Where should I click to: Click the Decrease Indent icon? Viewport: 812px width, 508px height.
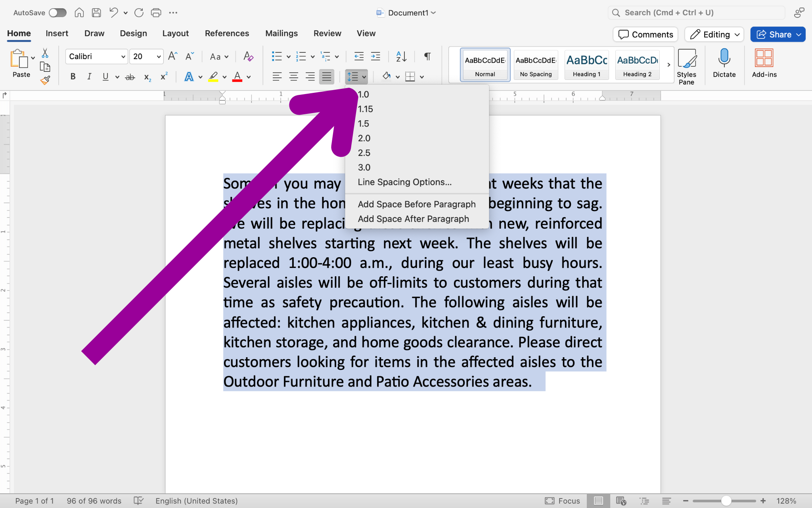[359, 56]
